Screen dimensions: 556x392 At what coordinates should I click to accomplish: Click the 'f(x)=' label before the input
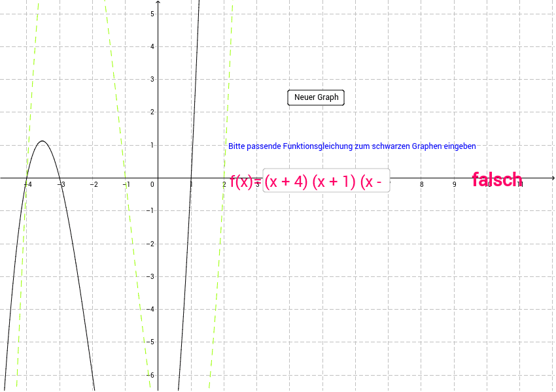pos(245,182)
